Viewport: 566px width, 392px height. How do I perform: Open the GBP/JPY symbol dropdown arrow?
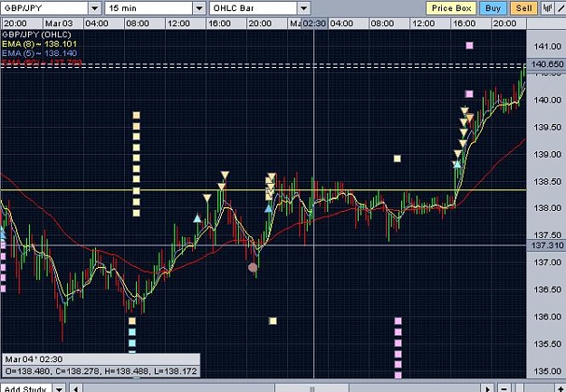94,8
